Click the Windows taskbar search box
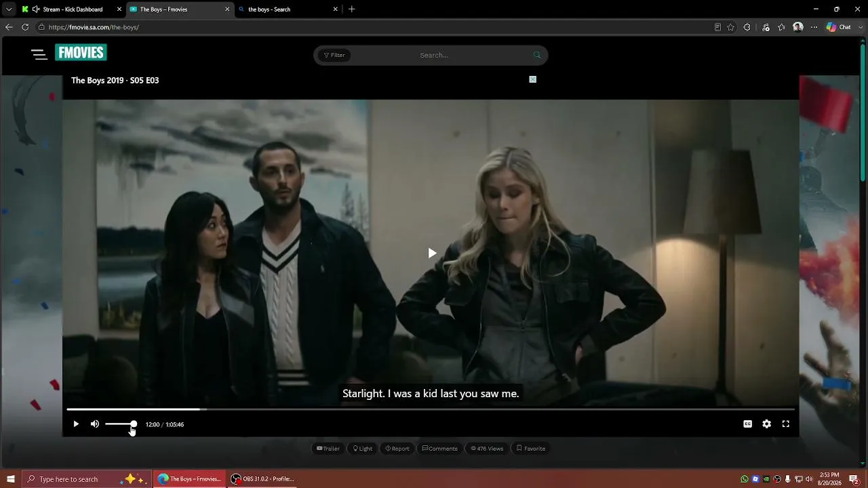 point(87,479)
